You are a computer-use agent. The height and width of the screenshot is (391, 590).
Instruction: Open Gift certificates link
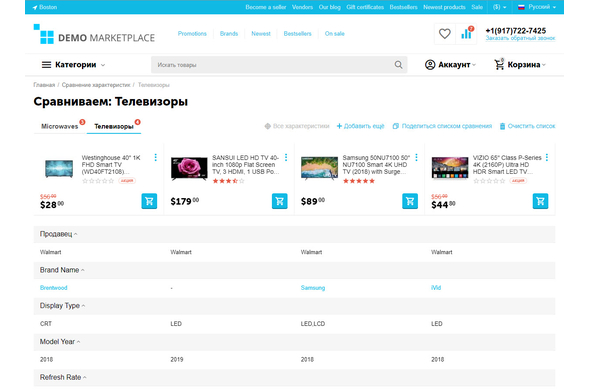point(365,7)
